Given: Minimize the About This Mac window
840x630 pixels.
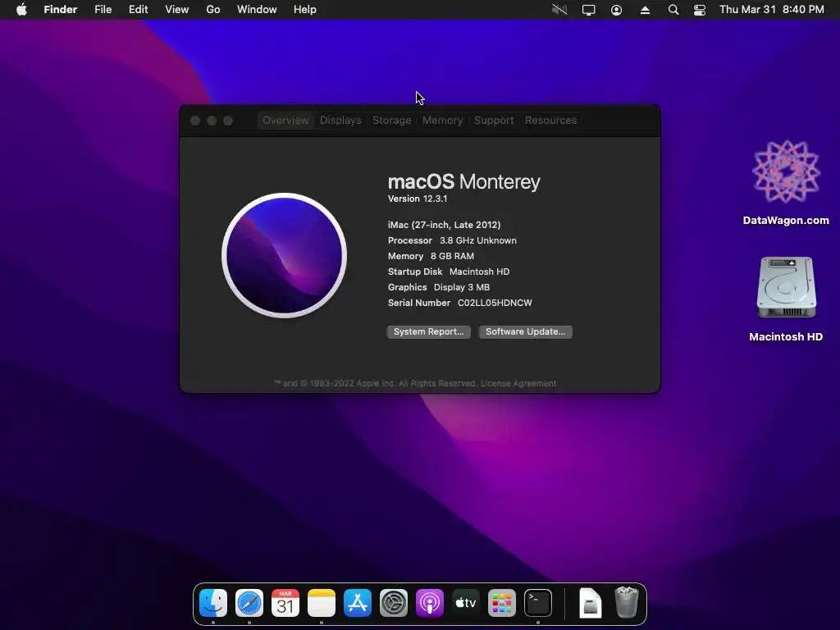Looking at the screenshot, I should pyautogui.click(x=212, y=121).
